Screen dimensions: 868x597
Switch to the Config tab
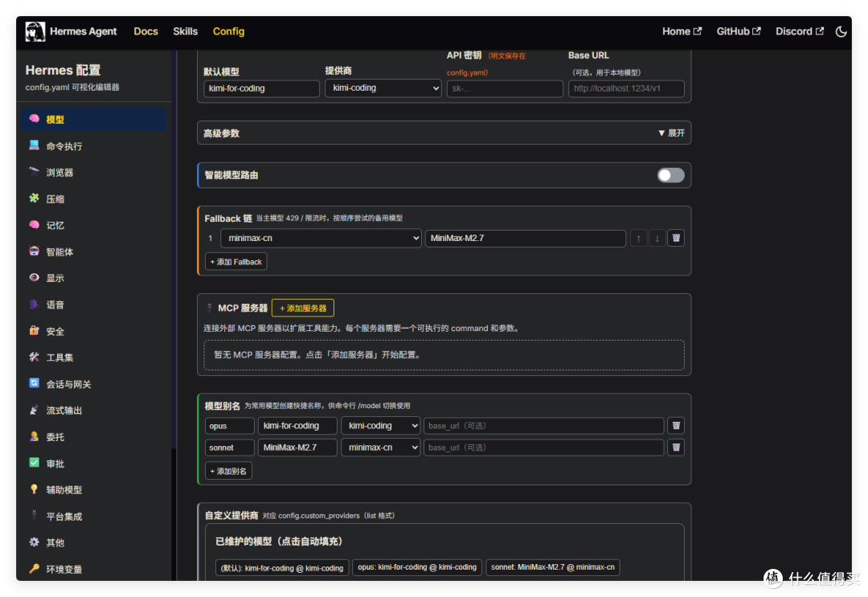(228, 31)
